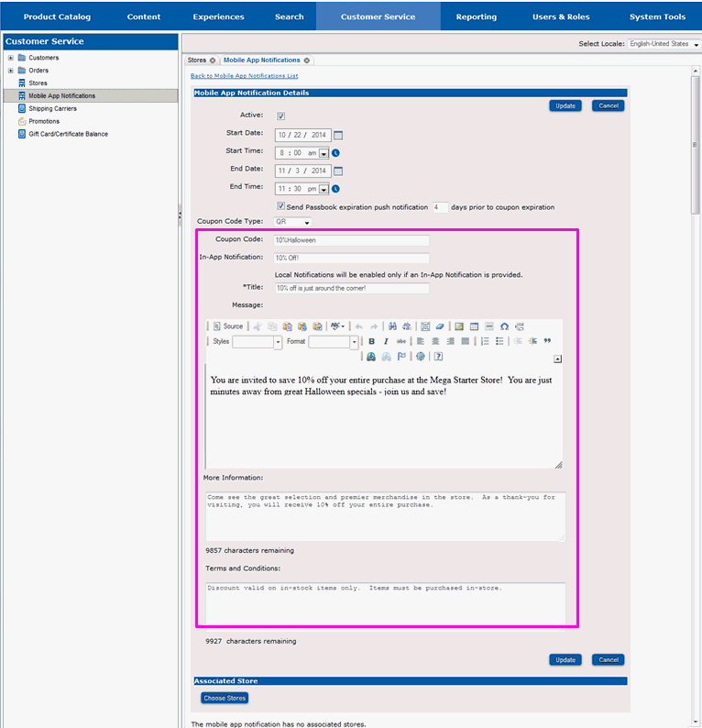Click the Start Time clock icon
Viewport: 702px width, 728px height.
[x=335, y=153]
